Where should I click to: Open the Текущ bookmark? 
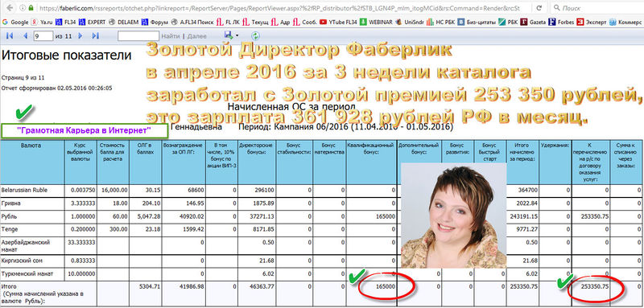pyautogui.click(x=255, y=22)
